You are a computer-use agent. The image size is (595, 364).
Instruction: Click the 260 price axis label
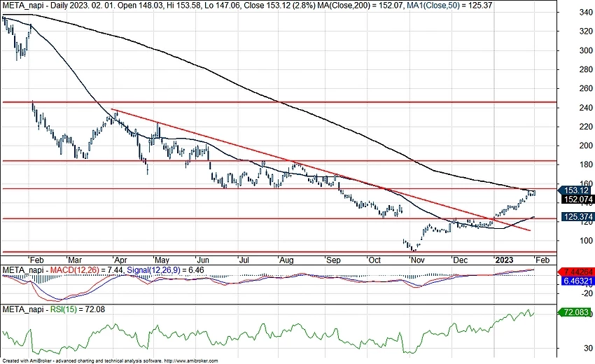click(x=585, y=88)
